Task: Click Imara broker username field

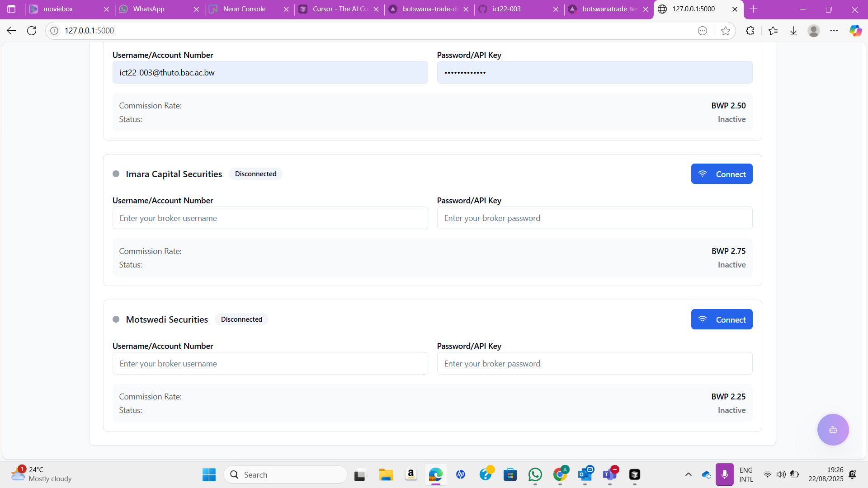Action: [x=270, y=218]
